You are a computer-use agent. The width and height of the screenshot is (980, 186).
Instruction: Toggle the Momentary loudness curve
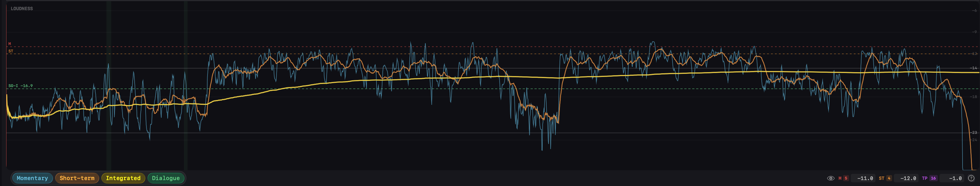(32, 178)
